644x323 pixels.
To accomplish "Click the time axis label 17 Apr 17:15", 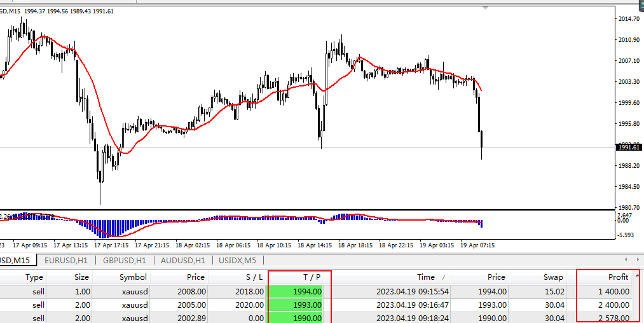I will tap(111, 245).
